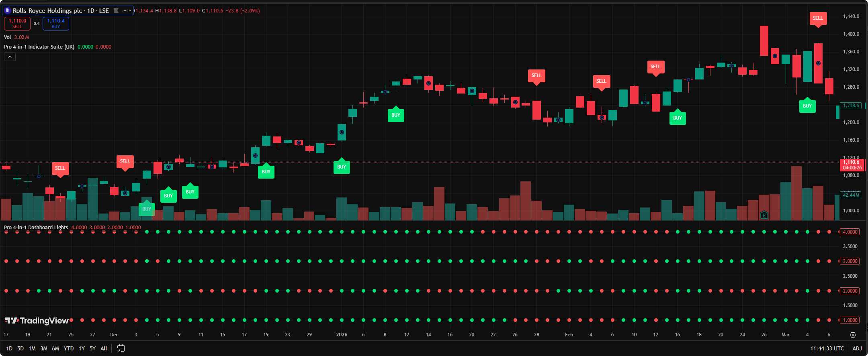868x356 pixels.
Task: Open timezone menu showing 11:44:33 UTC
Action: (827, 348)
